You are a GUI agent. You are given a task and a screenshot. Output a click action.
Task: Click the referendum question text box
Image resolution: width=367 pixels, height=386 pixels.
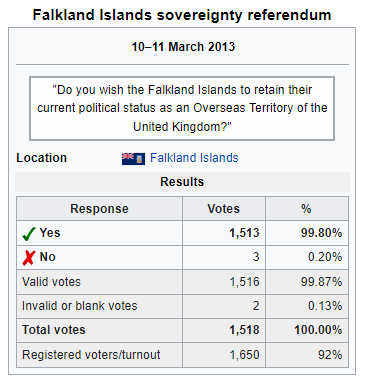coord(182,108)
